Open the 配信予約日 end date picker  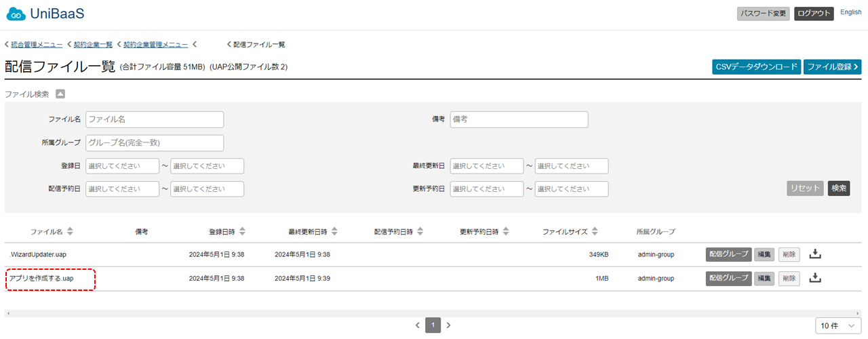[x=207, y=189]
